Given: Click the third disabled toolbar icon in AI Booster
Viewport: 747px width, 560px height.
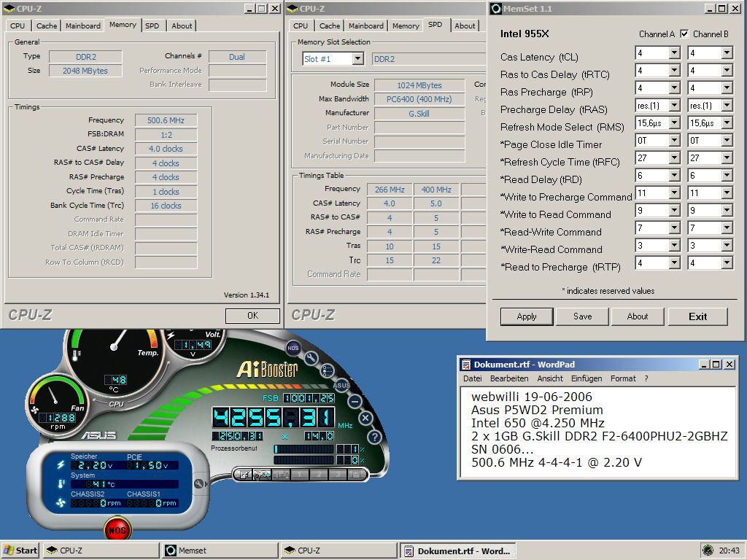Looking at the screenshot, I should 281,474.
